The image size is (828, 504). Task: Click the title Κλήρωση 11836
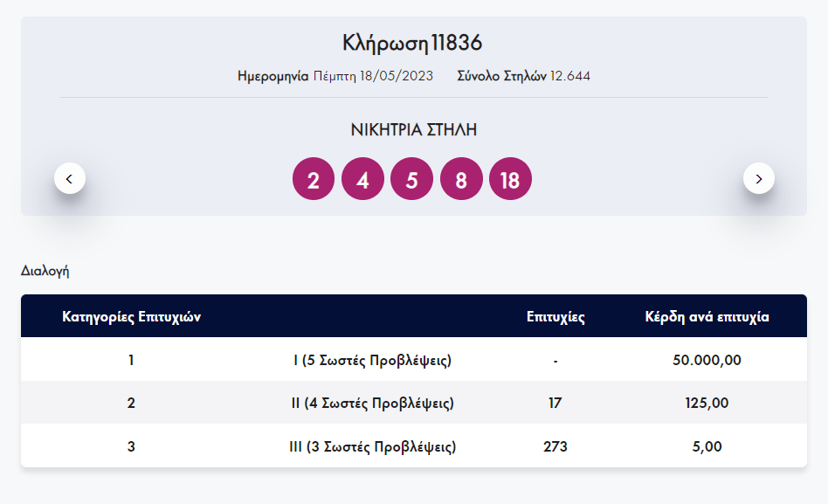click(413, 43)
